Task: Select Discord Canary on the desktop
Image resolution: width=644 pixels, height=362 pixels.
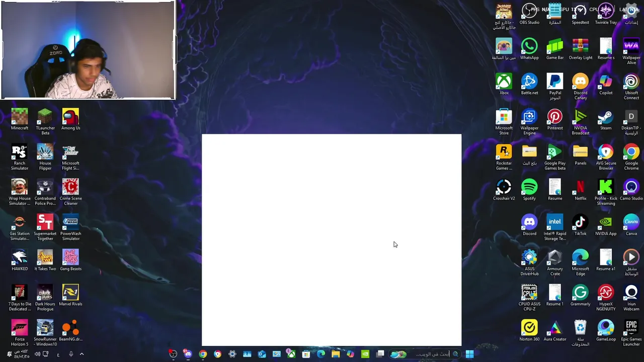Action: (x=580, y=86)
